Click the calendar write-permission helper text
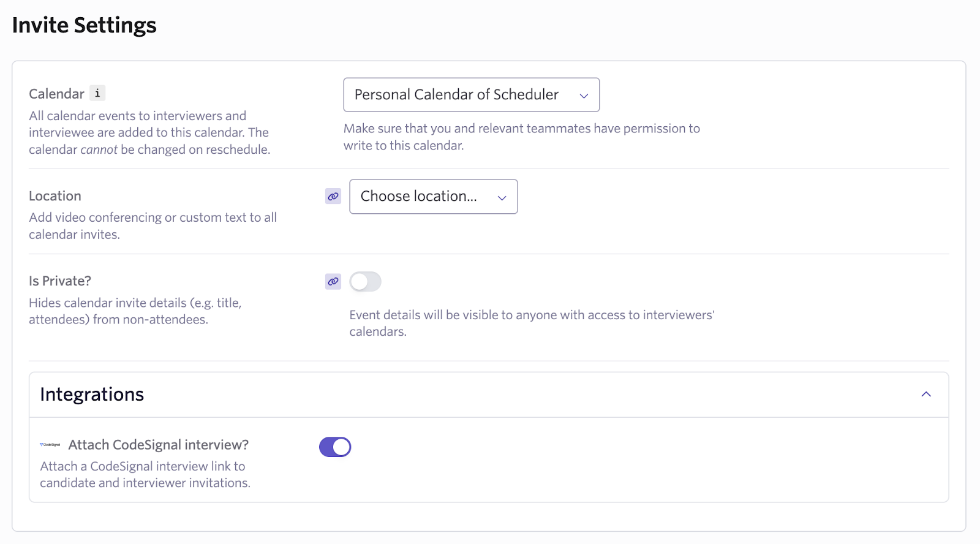 tap(522, 137)
